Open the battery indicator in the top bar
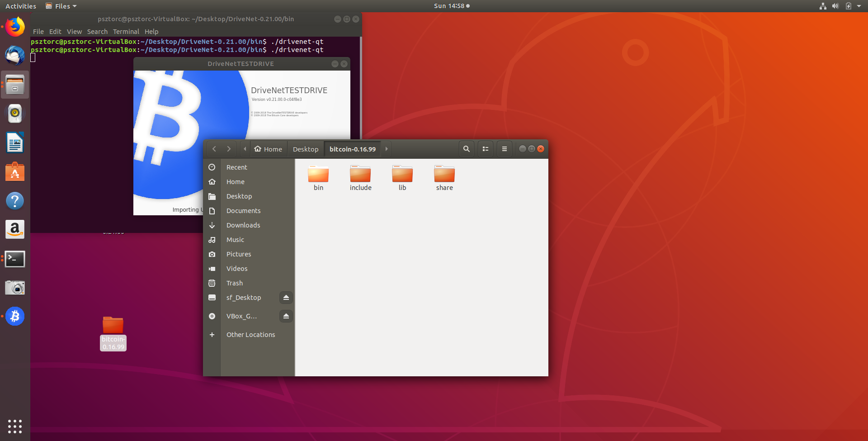Viewport: 868px width, 441px height. (849, 6)
